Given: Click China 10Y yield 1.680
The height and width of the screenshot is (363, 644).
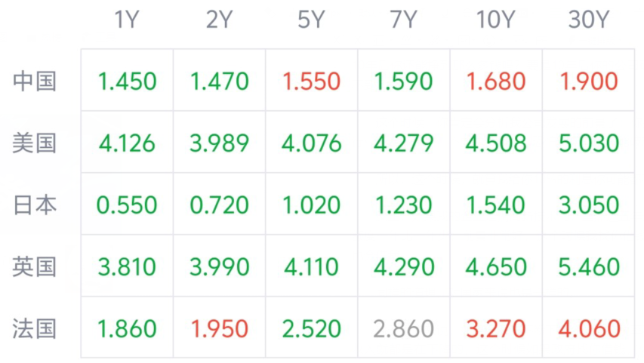Looking at the screenshot, I should click(x=496, y=81).
